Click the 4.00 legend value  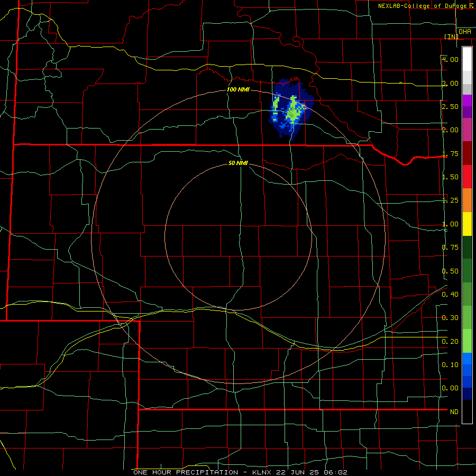[x=450, y=59]
